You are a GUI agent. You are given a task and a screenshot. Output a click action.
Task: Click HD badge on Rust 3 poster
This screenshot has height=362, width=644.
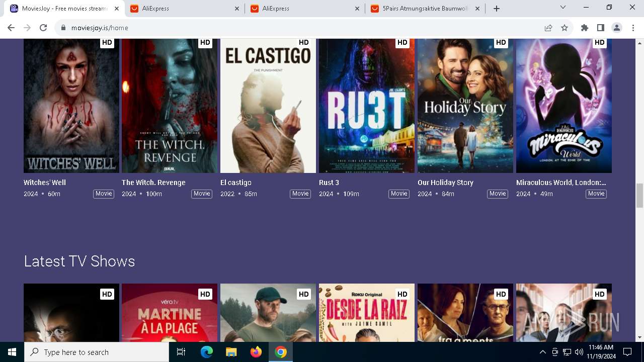tap(403, 43)
